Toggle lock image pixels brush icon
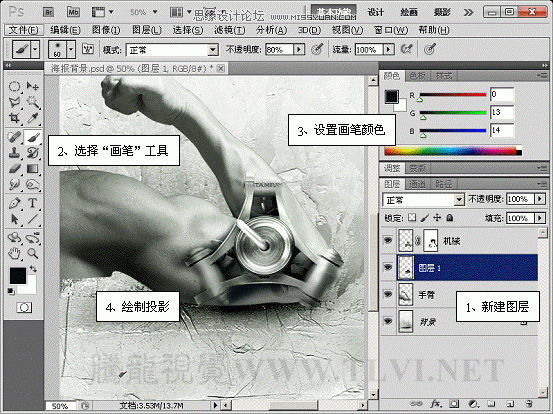Screen dimensions: 553x414 click(425, 218)
